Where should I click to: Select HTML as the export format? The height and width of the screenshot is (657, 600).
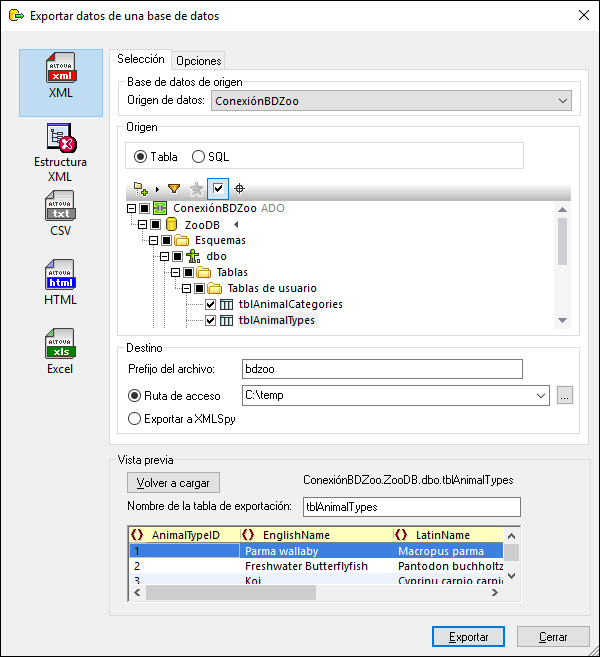pos(60,283)
